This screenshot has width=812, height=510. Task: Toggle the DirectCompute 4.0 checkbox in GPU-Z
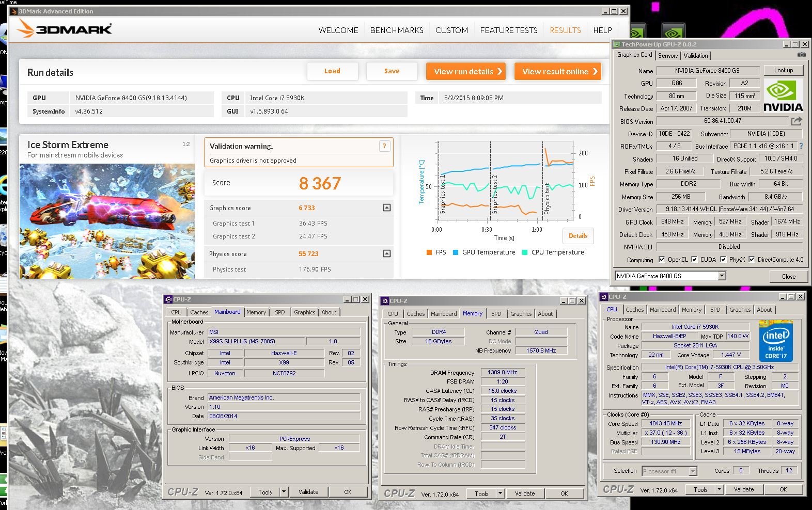pyautogui.click(x=752, y=259)
